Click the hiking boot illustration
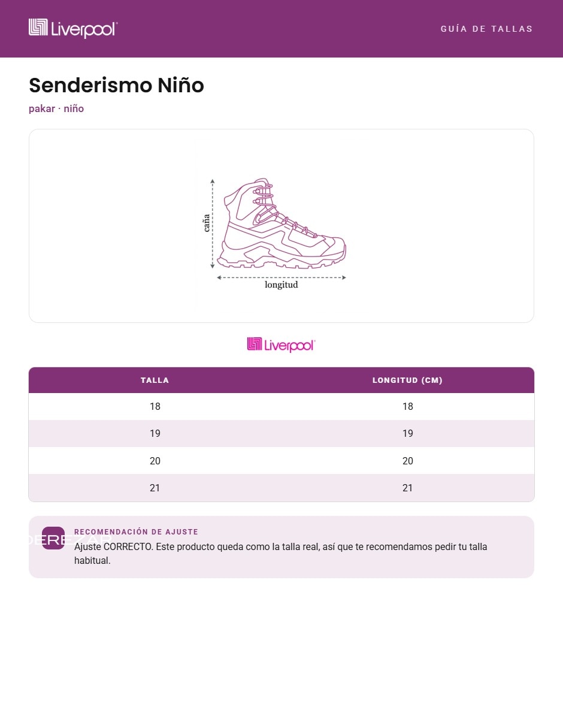 click(281, 223)
